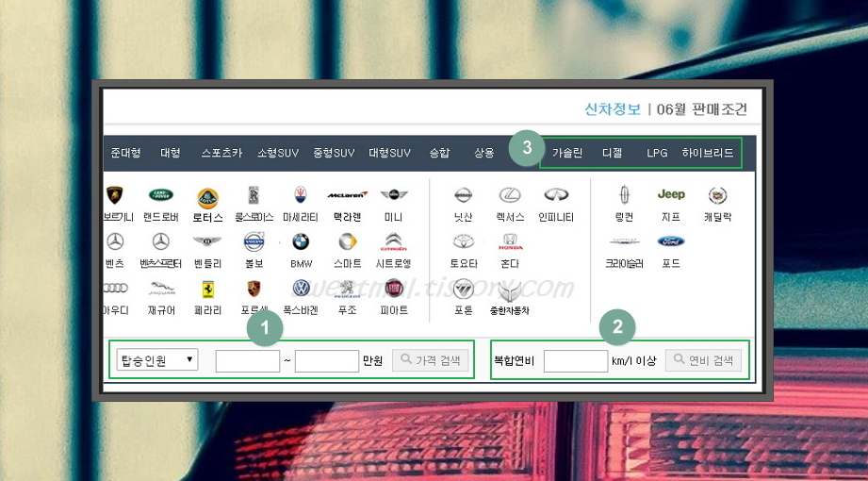Click the Mercedes-Benz Sprinter logo
Image resolution: width=868 pixels, height=481 pixels.
[160, 241]
